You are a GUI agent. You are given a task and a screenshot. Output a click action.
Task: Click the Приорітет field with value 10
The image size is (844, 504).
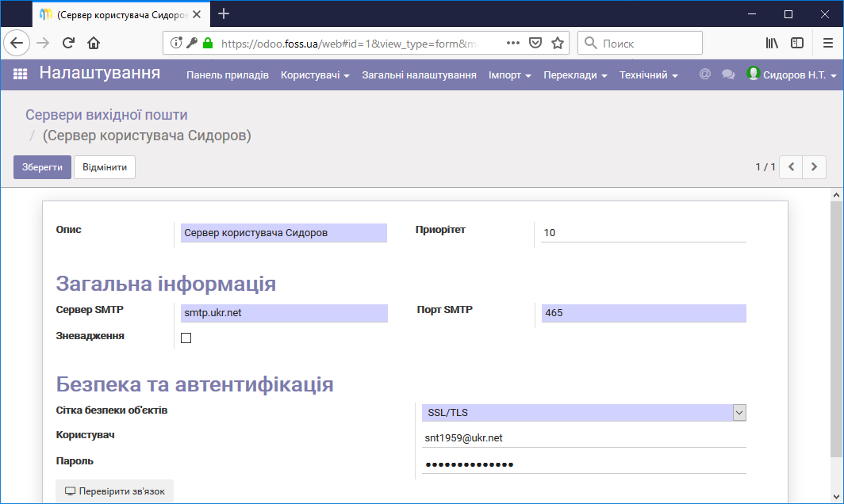point(643,233)
